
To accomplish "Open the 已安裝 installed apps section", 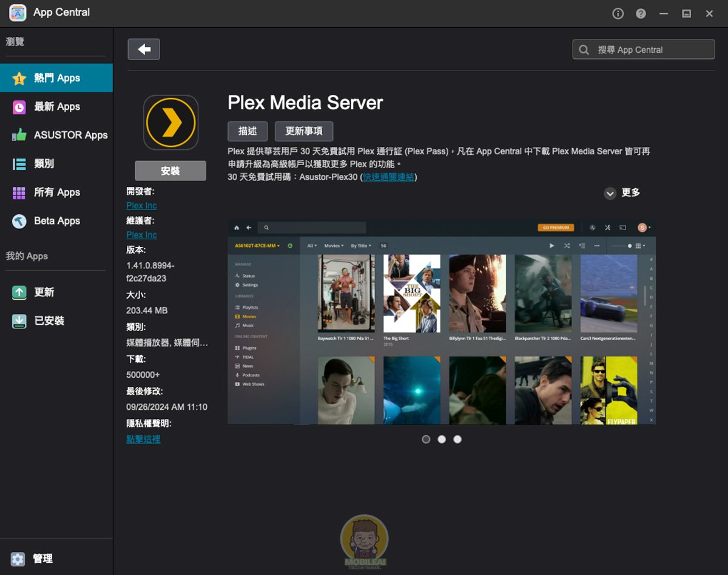I will 56,321.
